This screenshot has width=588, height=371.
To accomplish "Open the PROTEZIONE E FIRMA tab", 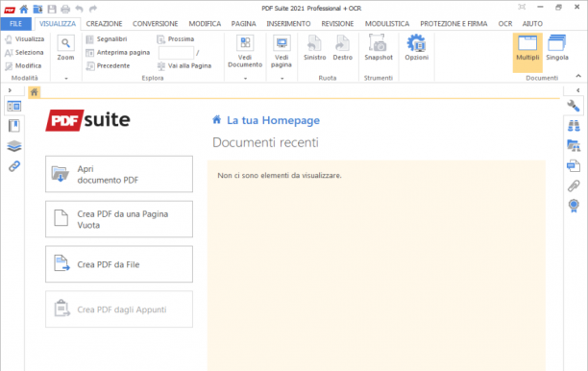I will click(x=453, y=24).
